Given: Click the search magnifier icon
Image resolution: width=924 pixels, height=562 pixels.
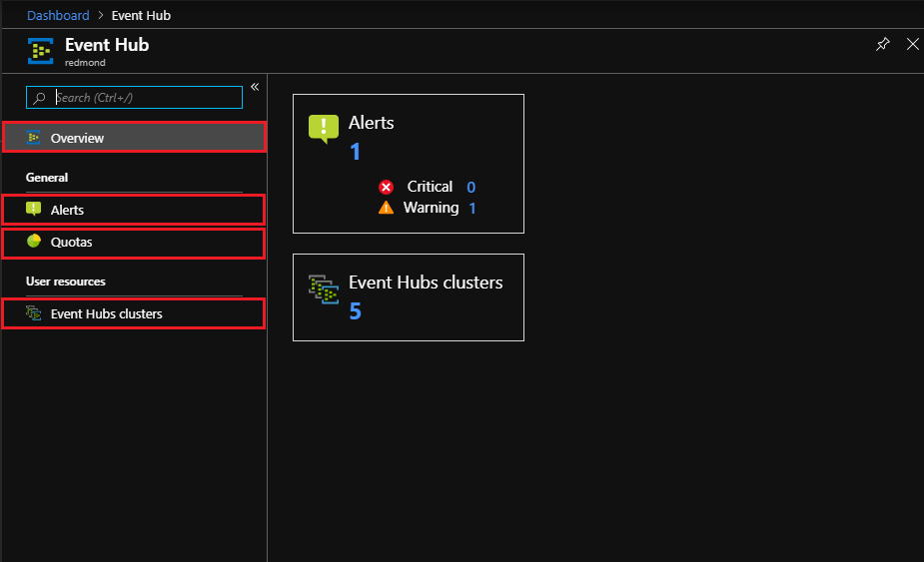Looking at the screenshot, I should coord(39,98).
